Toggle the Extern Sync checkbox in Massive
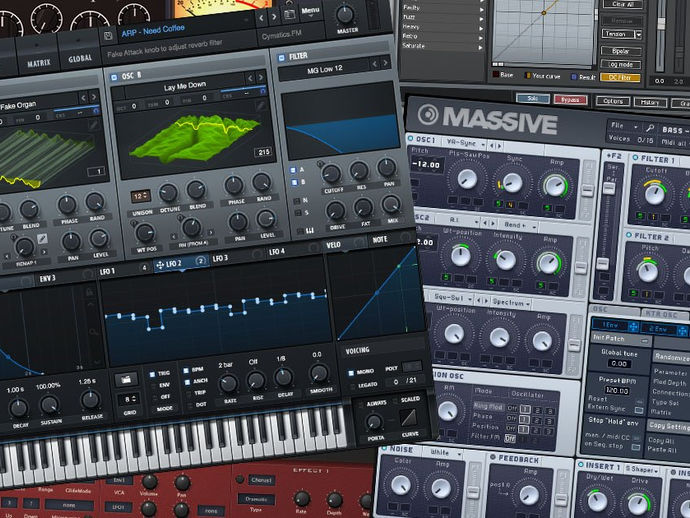 [638, 410]
